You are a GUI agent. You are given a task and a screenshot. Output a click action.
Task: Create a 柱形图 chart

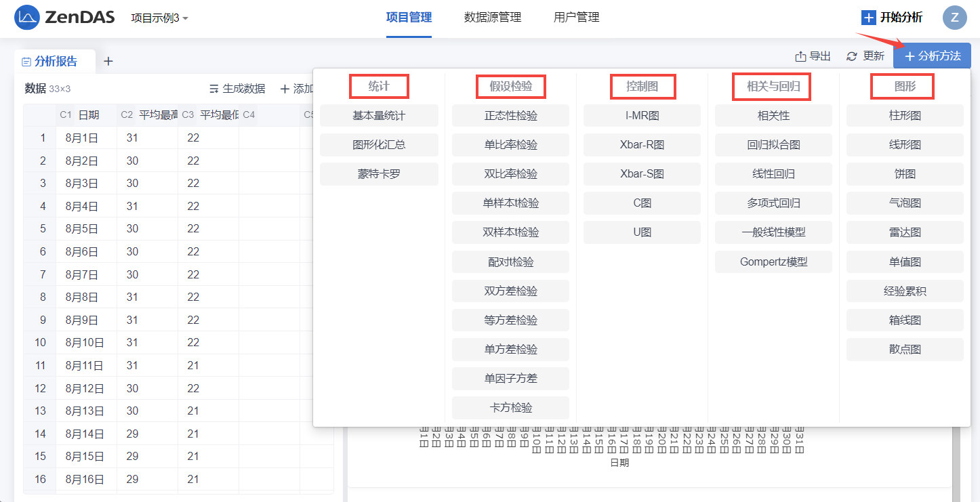(905, 116)
